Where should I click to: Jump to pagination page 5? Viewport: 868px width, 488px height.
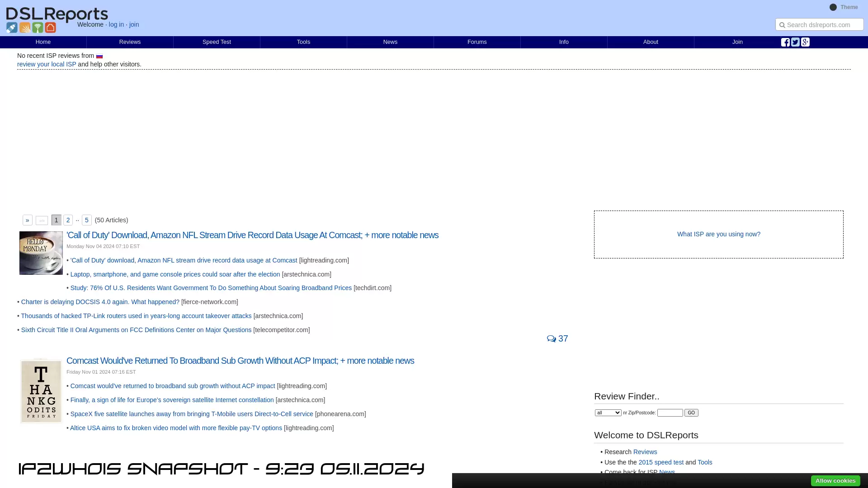(x=87, y=220)
